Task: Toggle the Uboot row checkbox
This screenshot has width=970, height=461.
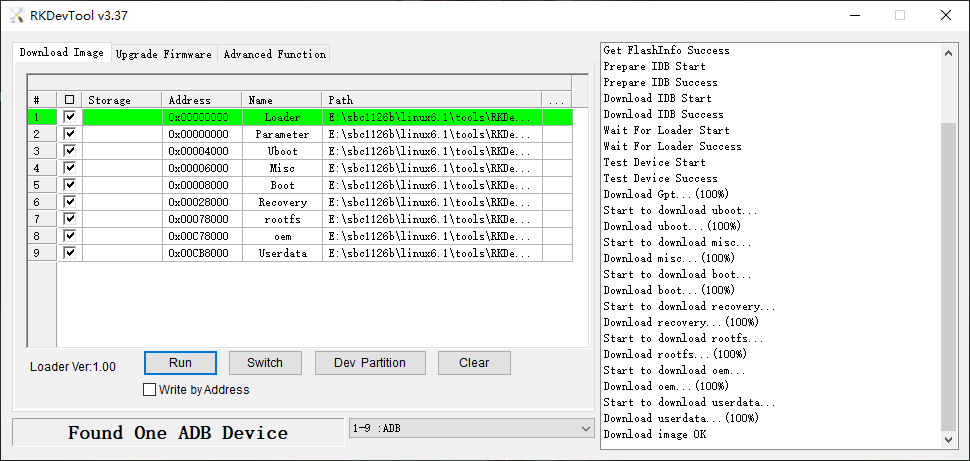Action: [x=70, y=150]
